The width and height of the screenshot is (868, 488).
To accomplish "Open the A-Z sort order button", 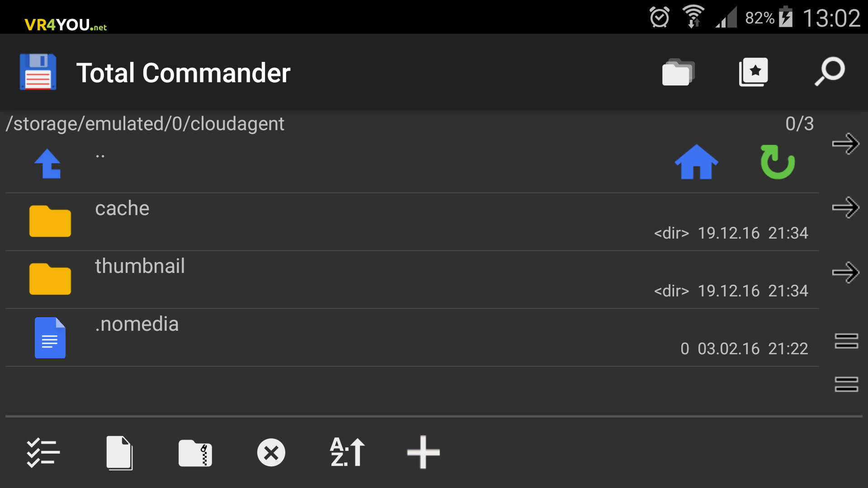I will (x=347, y=452).
